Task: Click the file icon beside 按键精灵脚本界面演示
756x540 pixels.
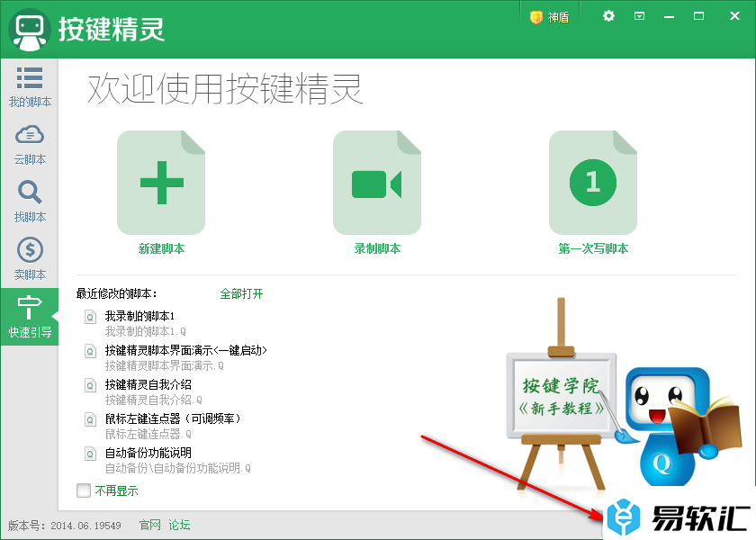Action: click(90, 352)
